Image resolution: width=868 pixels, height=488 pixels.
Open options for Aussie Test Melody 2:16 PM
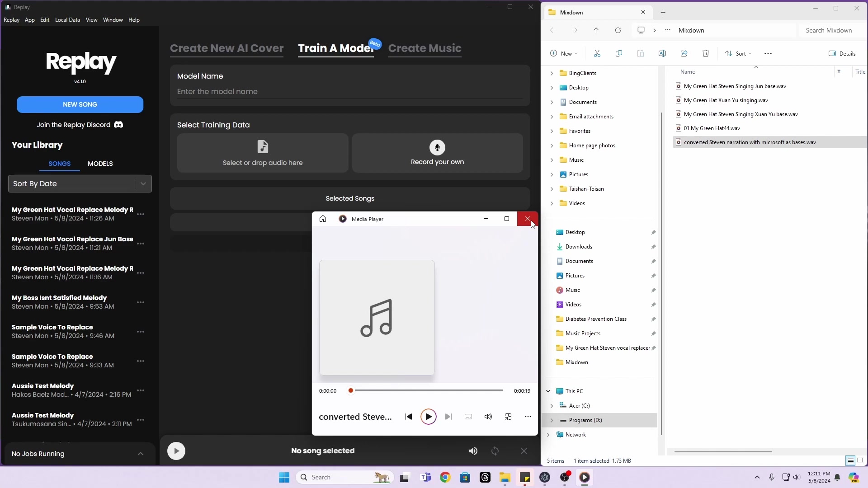[x=141, y=390]
